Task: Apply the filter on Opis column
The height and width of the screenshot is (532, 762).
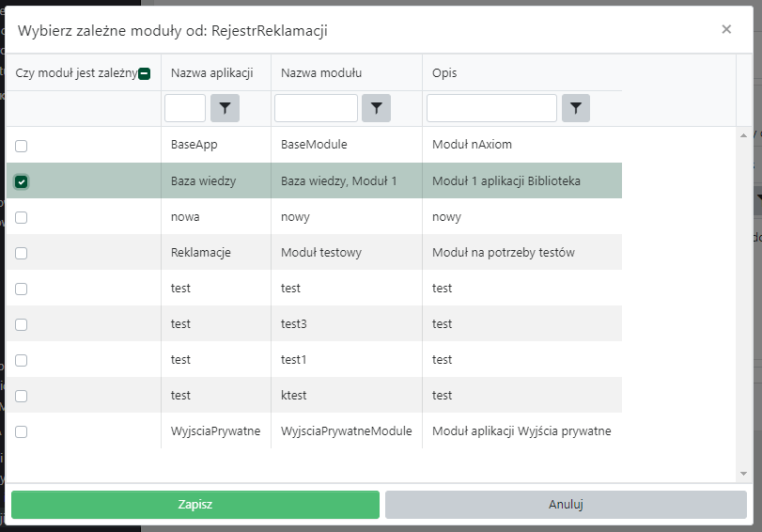Action: 576,108
